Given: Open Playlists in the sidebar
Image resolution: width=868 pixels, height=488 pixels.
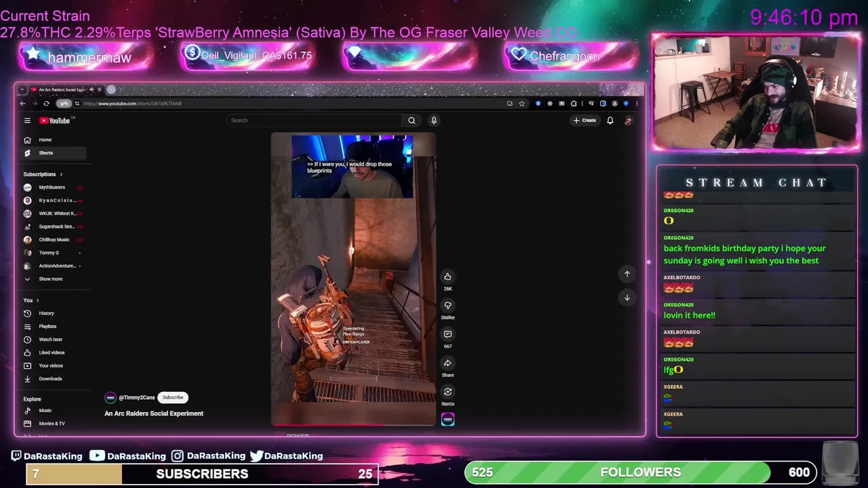Looking at the screenshot, I should click(x=53, y=327).
